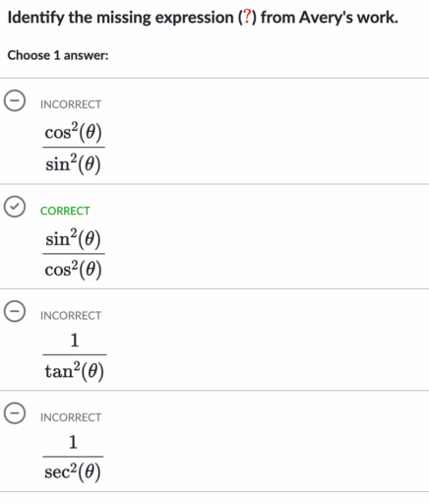Click the tan²(θ) denominator in third answer
Screen dimensions: 429x504
pyautogui.click(x=75, y=371)
